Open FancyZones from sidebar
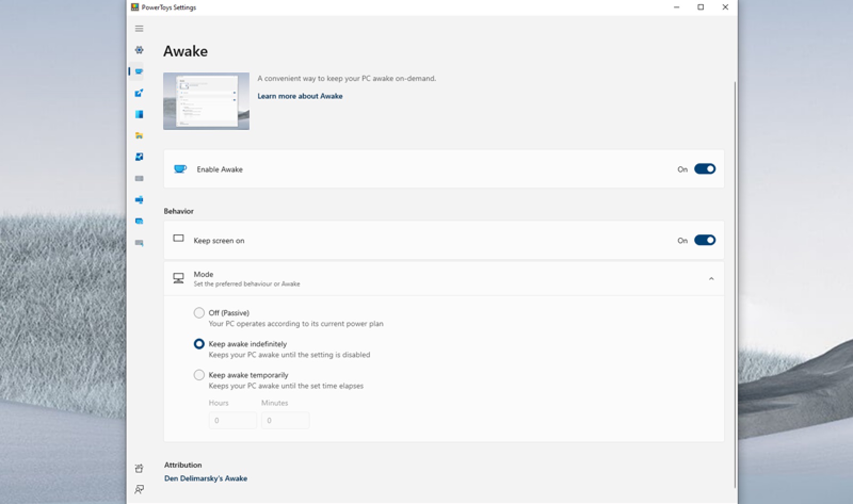Image resolution: width=853 pixels, height=504 pixels. tap(139, 114)
